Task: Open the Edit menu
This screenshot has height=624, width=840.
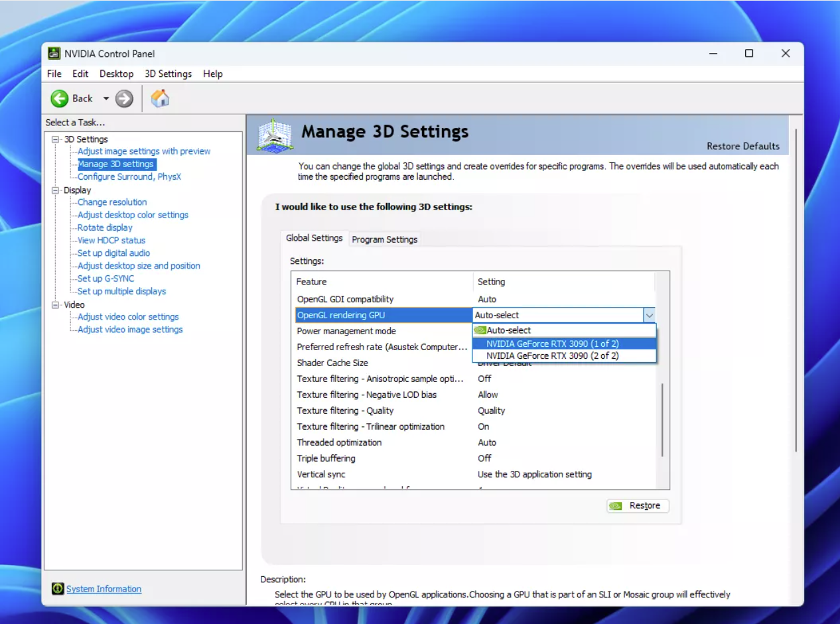Action: [80, 74]
